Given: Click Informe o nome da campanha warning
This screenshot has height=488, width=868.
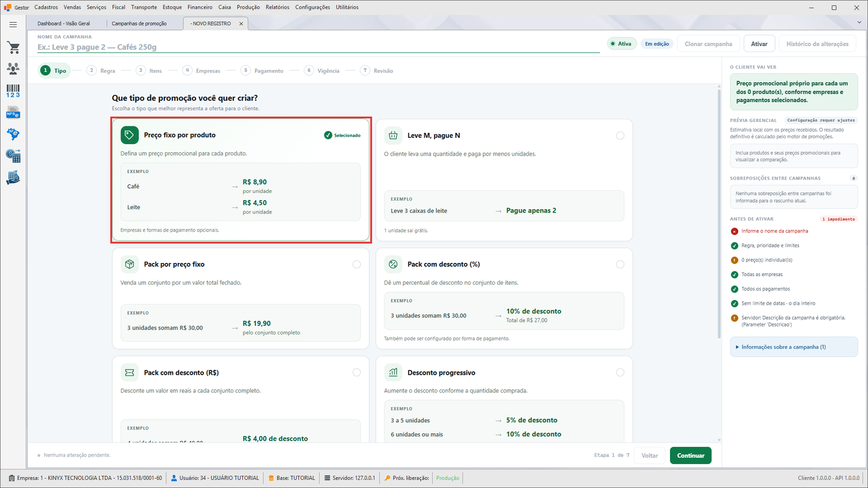Looking at the screenshot, I should [x=775, y=231].
